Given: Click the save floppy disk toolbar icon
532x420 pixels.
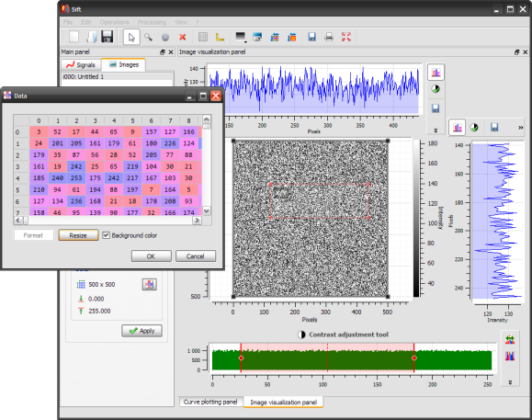Looking at the screenshot, I should click(108, 37).
